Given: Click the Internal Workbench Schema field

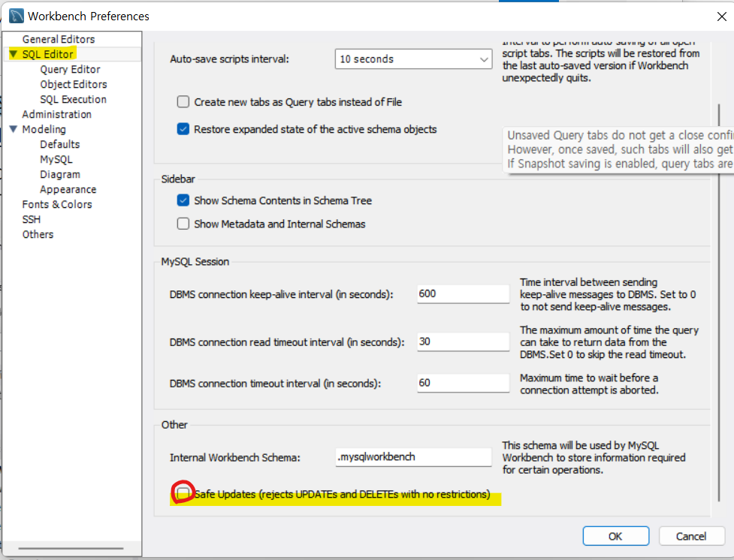Looking at the screenshot, I should pyautogui.click(x=413, y=456).
